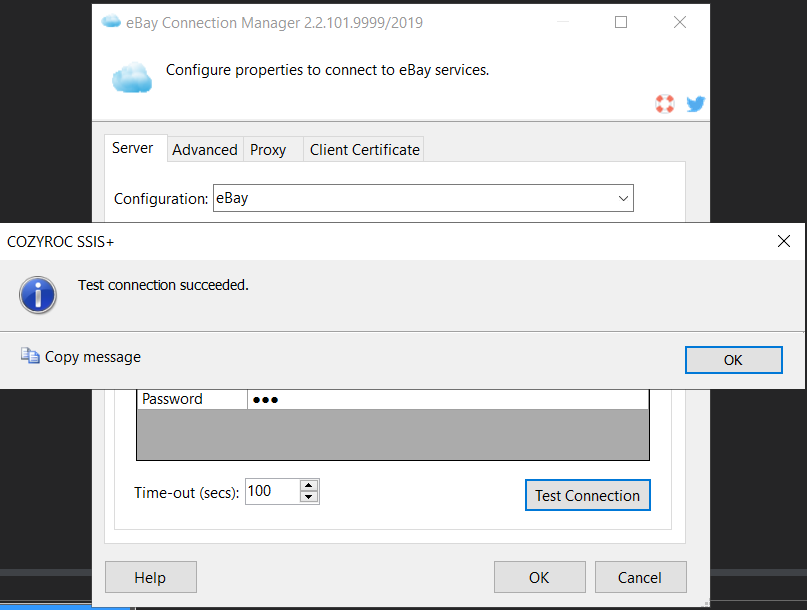The width and height of the screenshot is (807, 610).
Task: Click the 'Time-out (secs):' label
Action: tap(187, 493)
